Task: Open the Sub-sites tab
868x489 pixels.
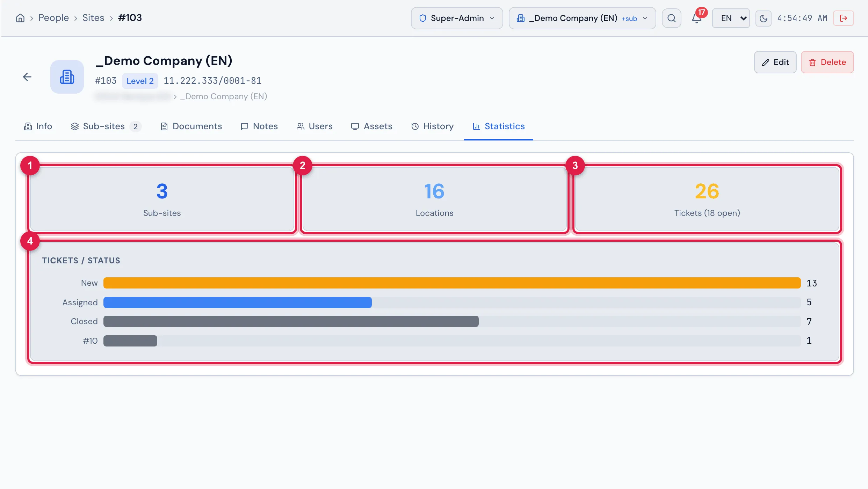Action: 106,126
